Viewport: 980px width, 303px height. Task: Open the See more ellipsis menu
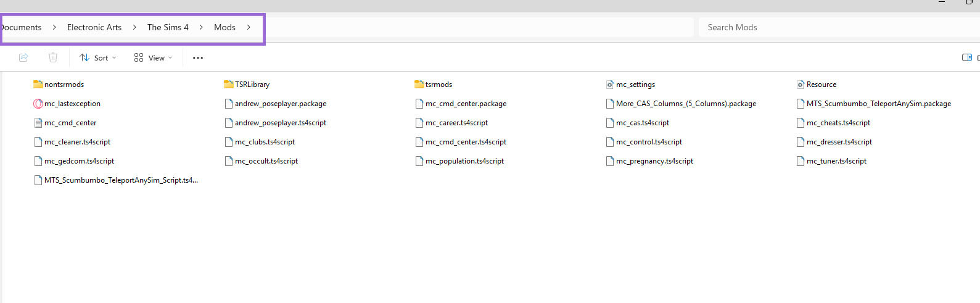click(x=198, y=58)
